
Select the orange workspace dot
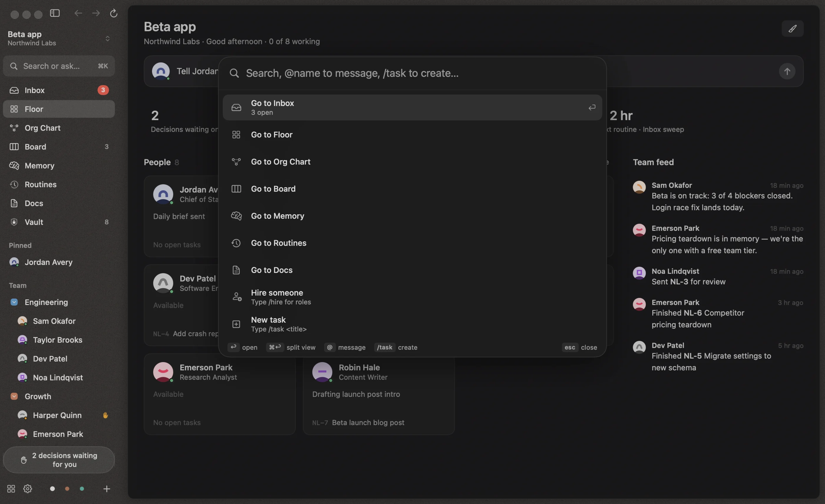pos(67,489)
